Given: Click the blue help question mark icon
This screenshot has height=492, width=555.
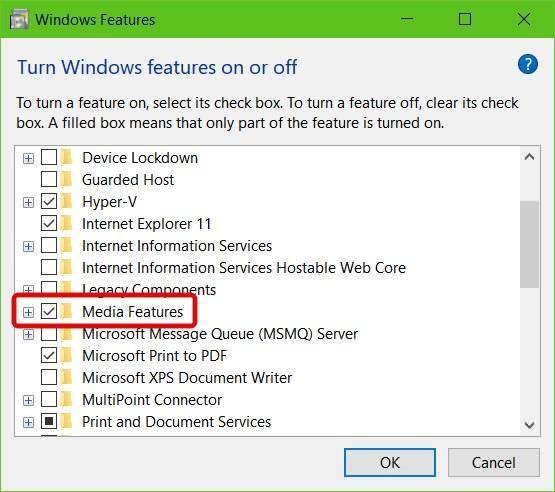Looking at the screenshot, I should pos(527,64).
